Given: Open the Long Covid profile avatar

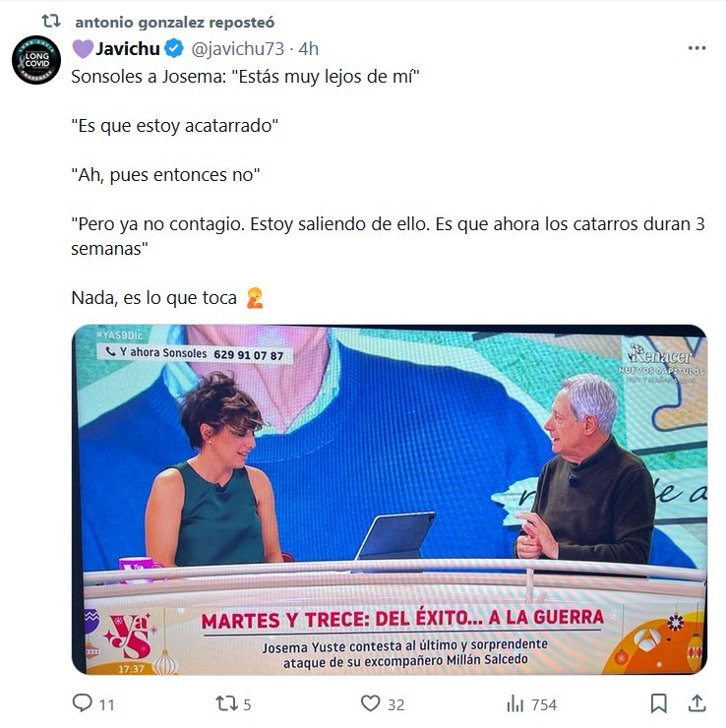Looking at the screenshot, I should [x=36, y=60].
